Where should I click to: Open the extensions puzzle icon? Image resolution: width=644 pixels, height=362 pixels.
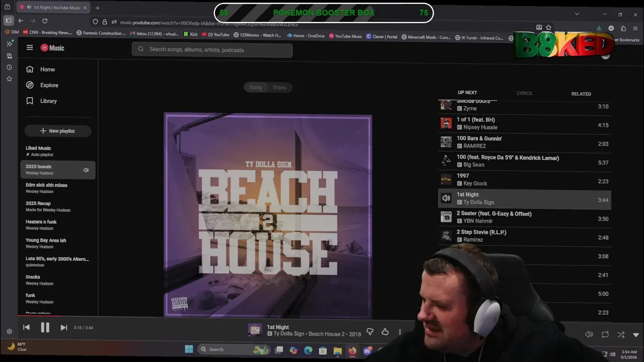click(x=623, y=28)
